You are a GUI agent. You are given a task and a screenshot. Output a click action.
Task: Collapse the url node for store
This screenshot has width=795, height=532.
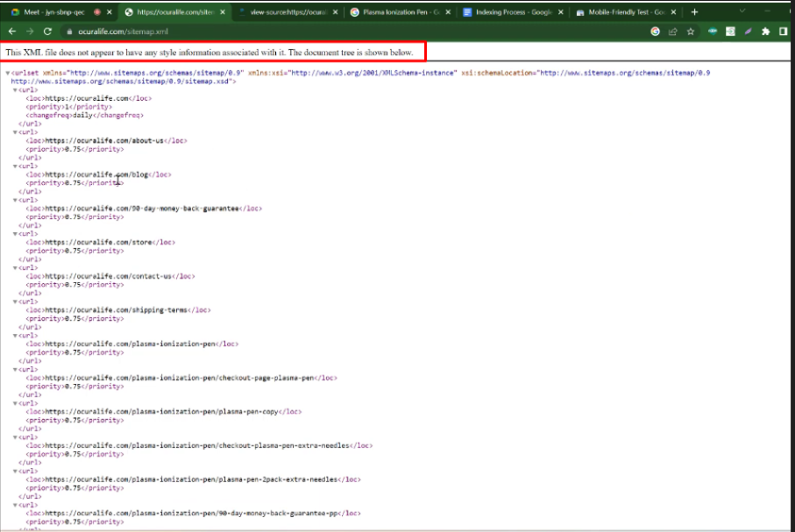point(15,234)
